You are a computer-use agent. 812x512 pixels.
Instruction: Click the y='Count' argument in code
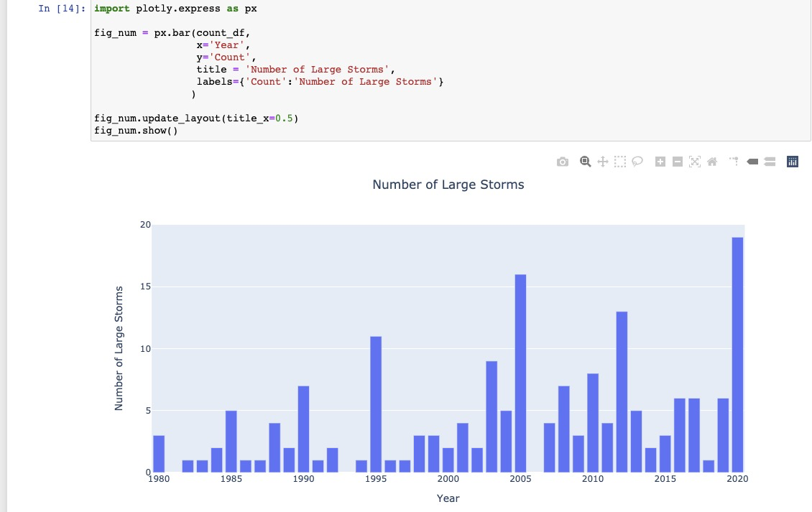coord(226,57)
